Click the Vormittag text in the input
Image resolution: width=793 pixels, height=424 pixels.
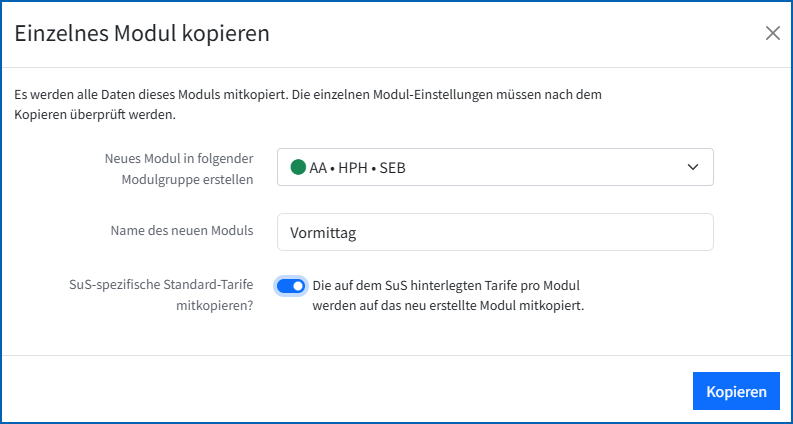click(323, 232)
